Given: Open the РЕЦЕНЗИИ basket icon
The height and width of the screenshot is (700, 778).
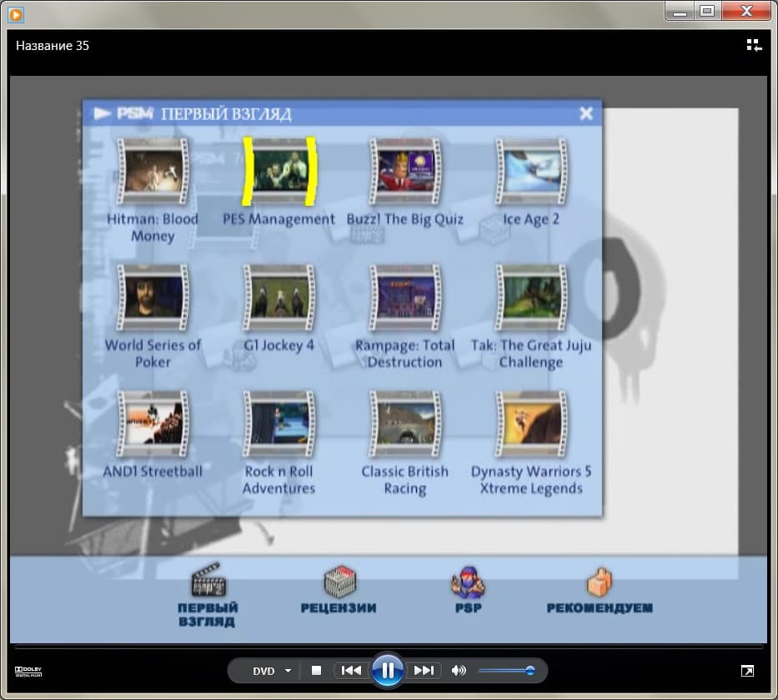Looking at the screenshot, I should 340,582.
